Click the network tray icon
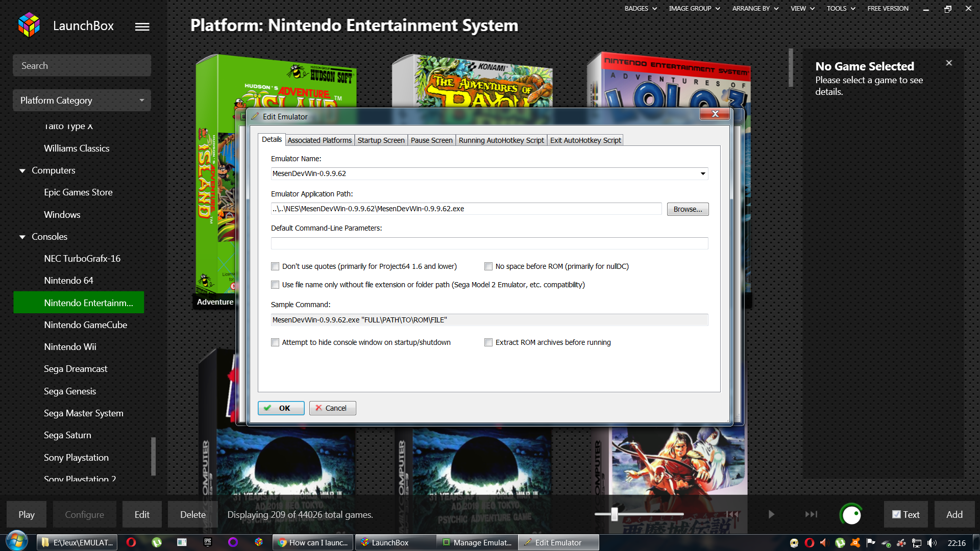This screenshot has width=980, height=551. [917, 543]
